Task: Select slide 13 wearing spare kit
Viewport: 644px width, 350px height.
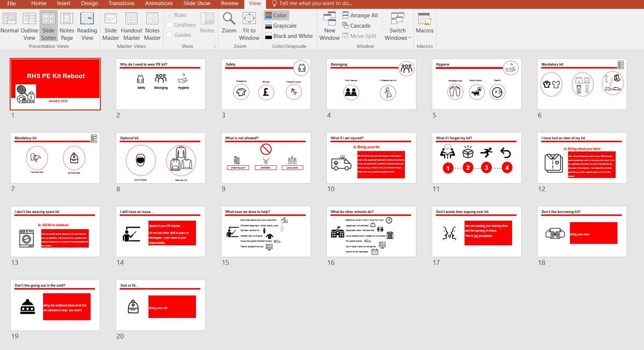Action: point(55,231)
